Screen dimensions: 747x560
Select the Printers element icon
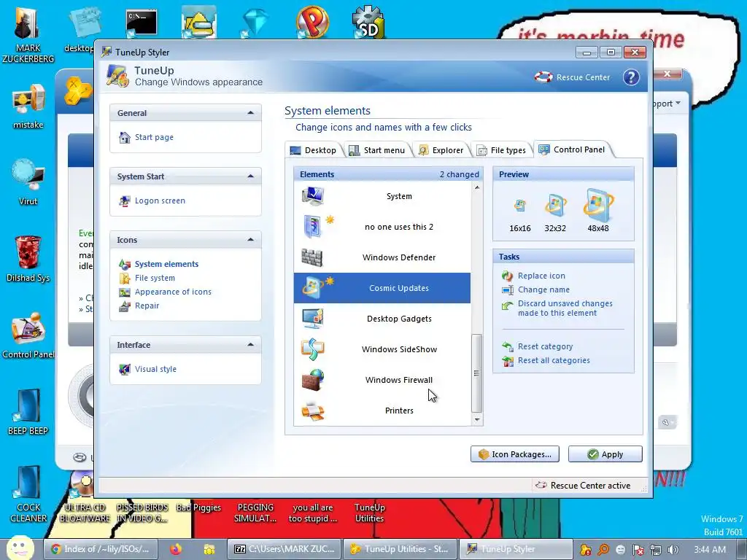pyautogui.click(x=312, y=411)
